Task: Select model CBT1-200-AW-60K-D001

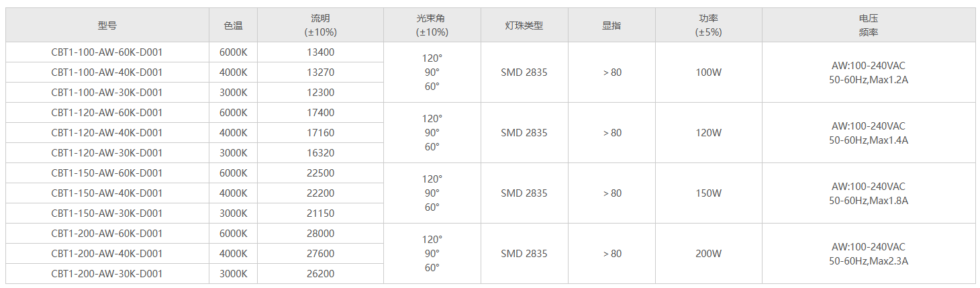Action: 107,234
